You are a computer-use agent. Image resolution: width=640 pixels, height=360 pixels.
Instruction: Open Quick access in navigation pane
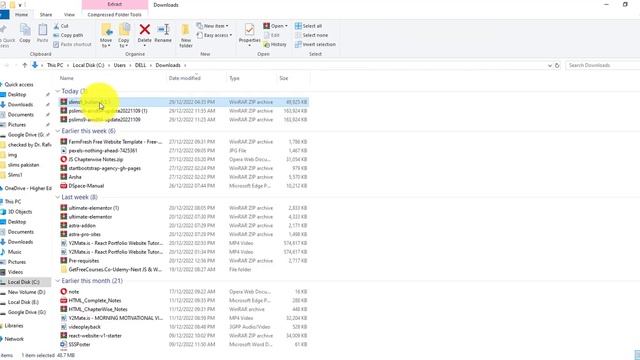(19, 84)
